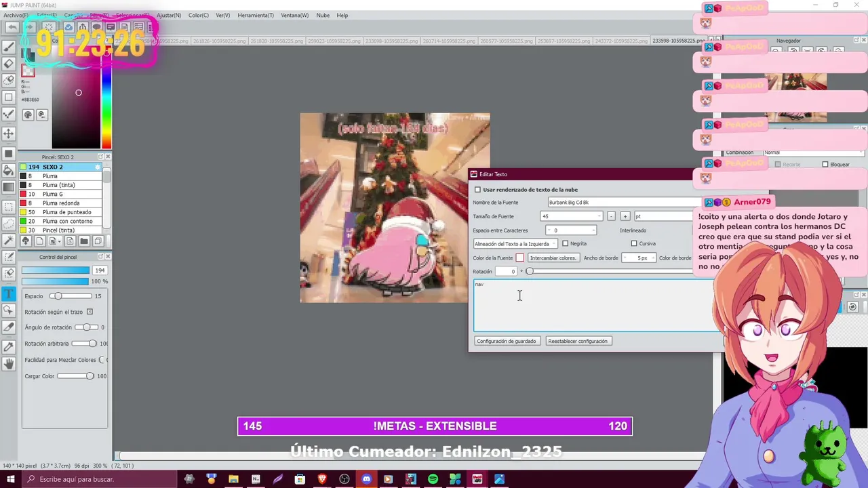Open the color palette icon
This screenshot has height=488, width=868.
28,115
